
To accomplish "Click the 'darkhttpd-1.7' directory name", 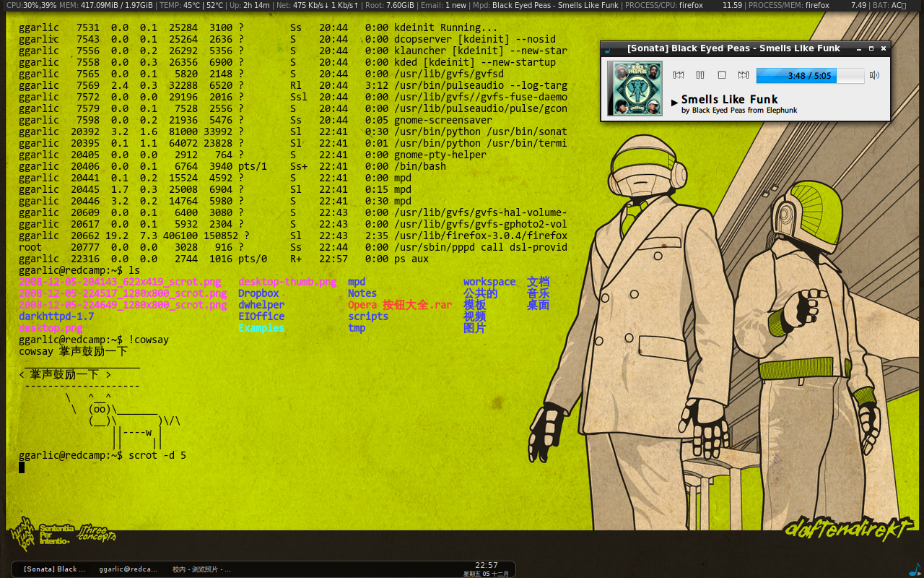I will (56, 316).
